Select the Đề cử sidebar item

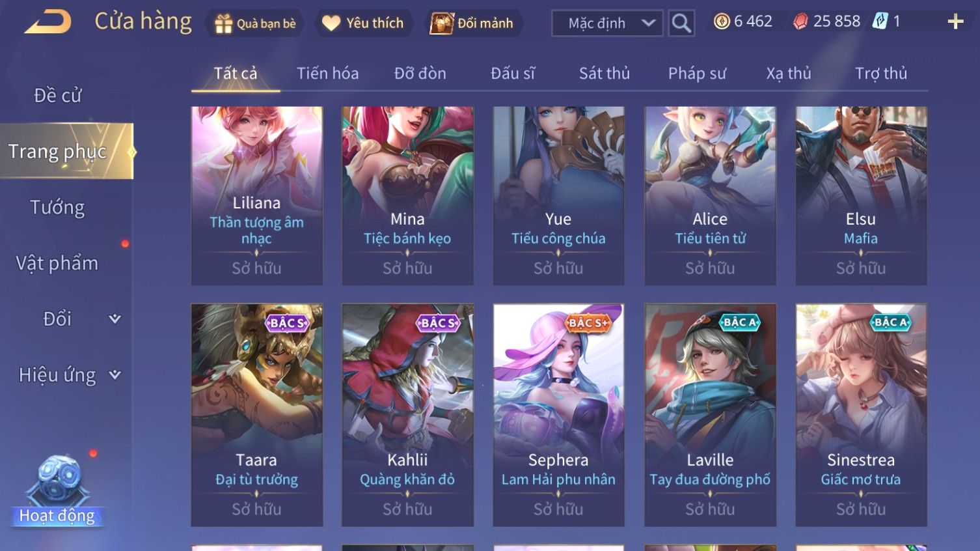[x=57, y=96]
